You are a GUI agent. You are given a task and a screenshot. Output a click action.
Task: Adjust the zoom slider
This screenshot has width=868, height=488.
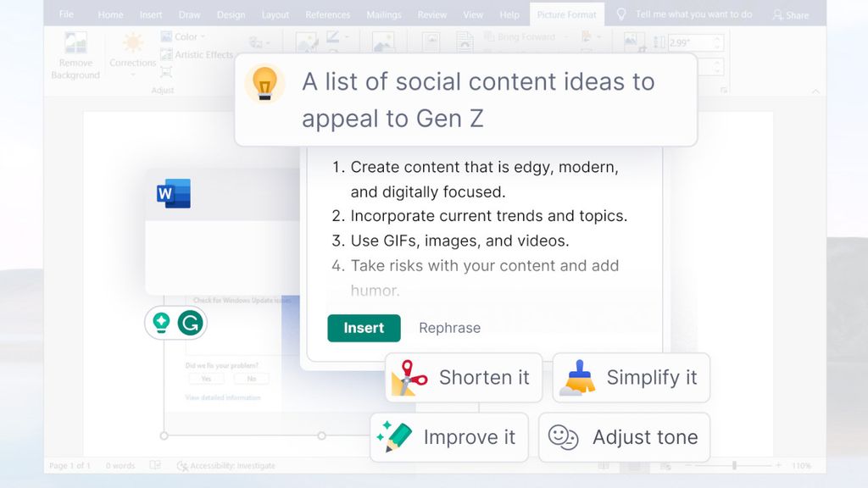pyautogui.click(x=733, y=465)
